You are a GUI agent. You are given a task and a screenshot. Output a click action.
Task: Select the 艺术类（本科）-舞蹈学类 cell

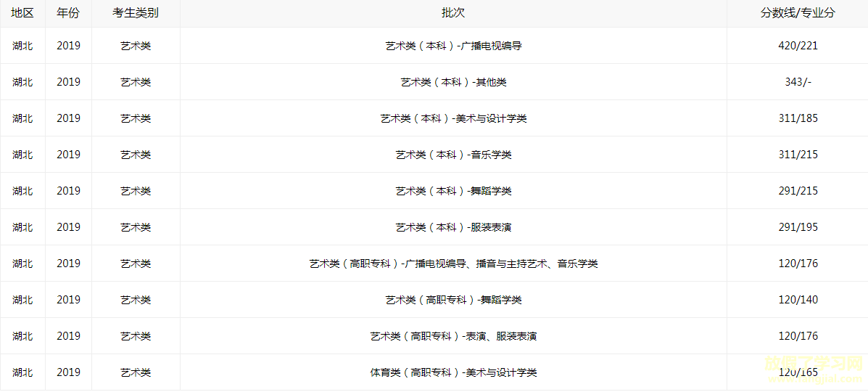point(453,191)
